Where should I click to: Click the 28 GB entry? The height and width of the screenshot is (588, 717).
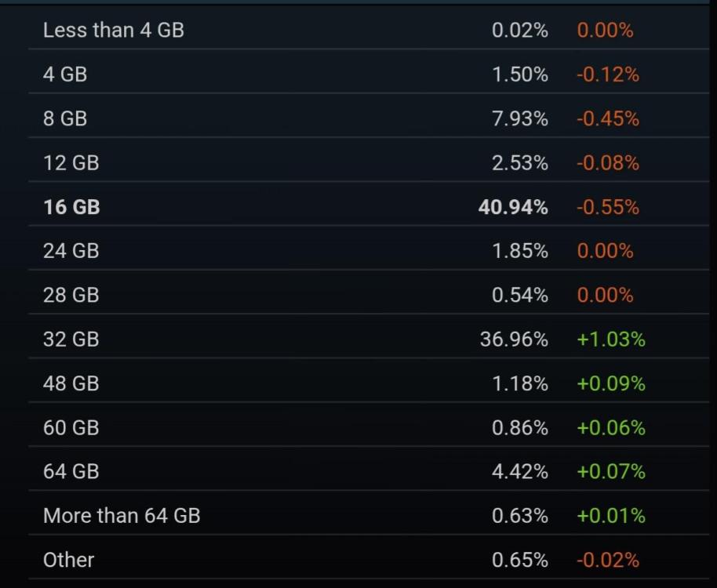point(71,295)
